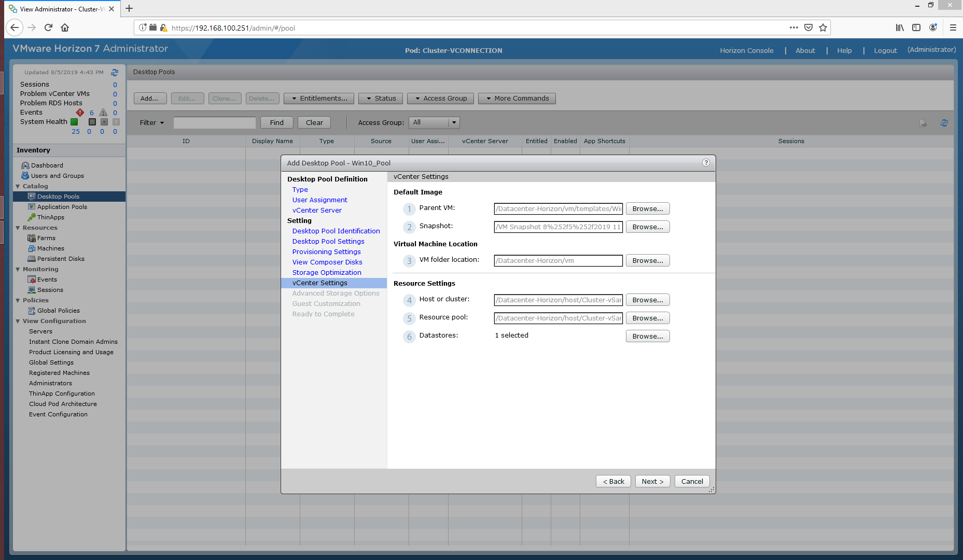Viewport: 963px width, 560px height.
Task: Click Next in the wizard
Action: 652,482
